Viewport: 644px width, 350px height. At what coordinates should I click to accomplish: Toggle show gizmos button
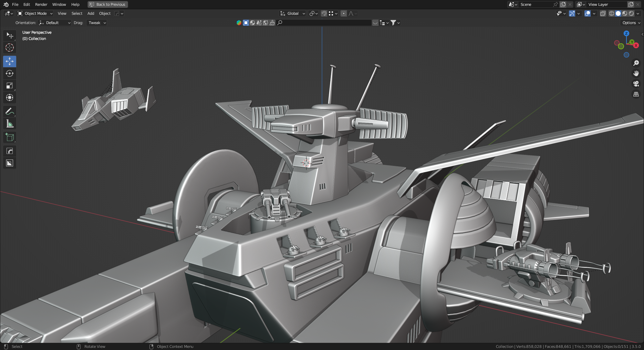click(x=572, y=13)
